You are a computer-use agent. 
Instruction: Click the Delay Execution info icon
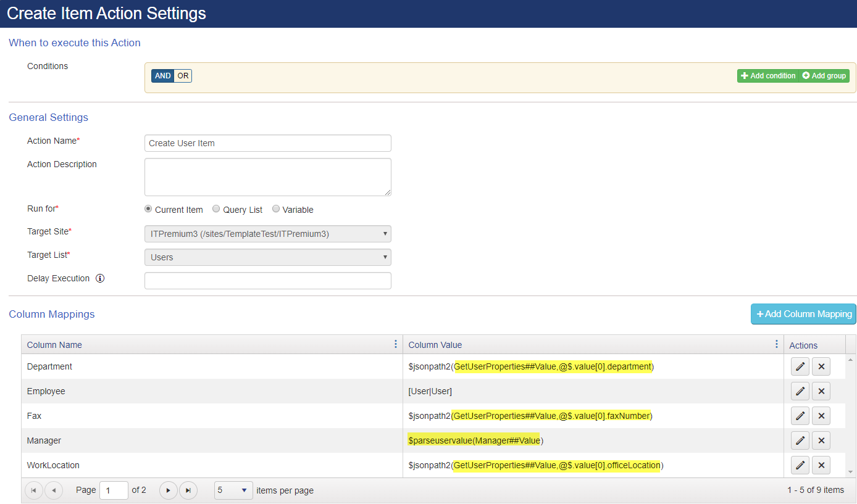(100, 278)
